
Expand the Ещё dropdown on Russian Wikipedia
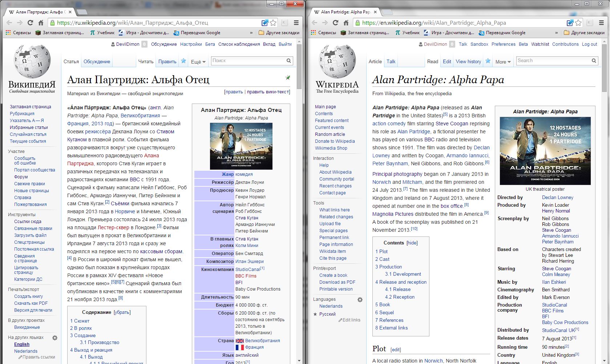tap(198, 62)
